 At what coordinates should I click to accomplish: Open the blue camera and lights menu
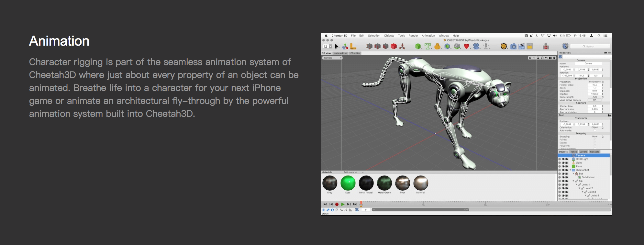point(476,46)
